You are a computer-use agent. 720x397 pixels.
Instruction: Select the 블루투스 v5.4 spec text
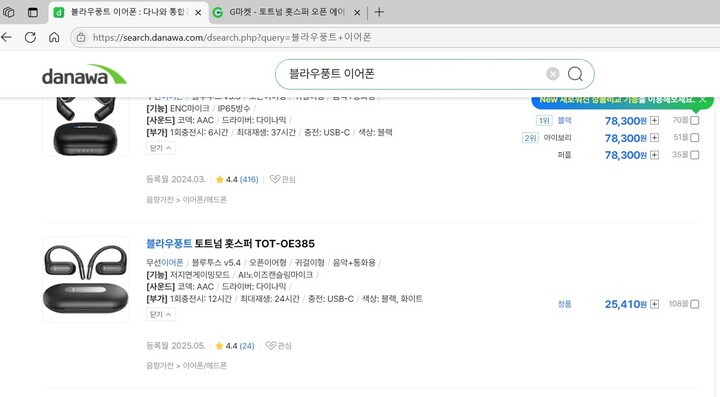tap(216, 263)
